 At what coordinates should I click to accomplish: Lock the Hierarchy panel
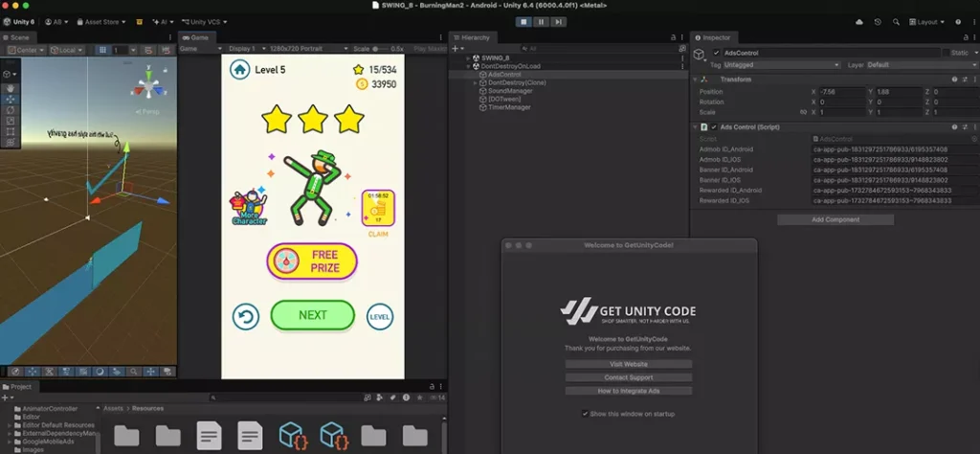click(673, 37)
